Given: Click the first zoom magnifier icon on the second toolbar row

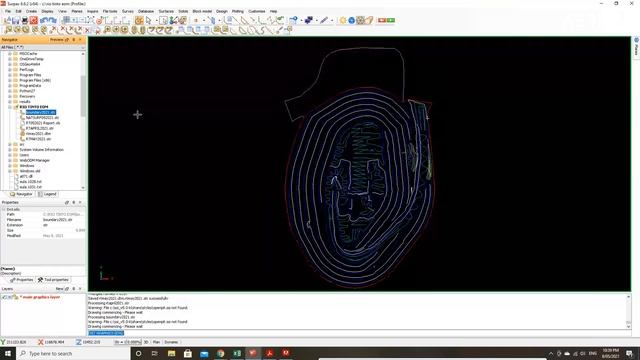Looking at the screenshot, I should (8, 30).
